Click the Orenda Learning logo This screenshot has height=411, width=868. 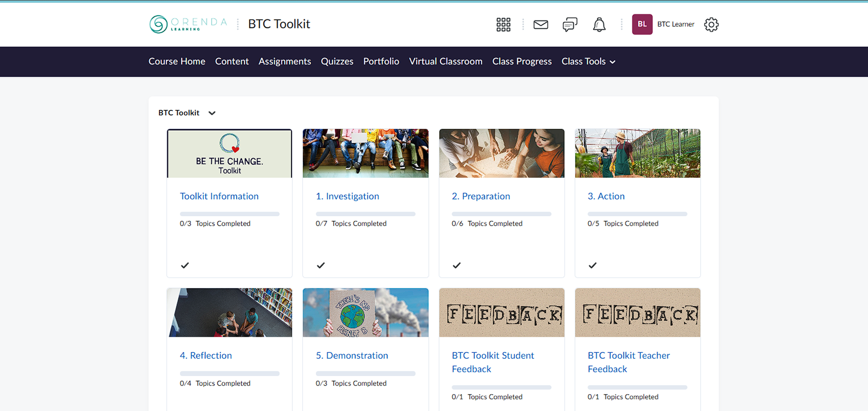pyautogui.click(x=188, y=24)
